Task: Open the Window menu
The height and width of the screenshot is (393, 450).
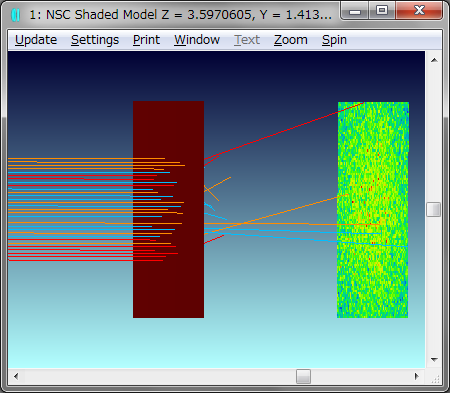Action: 197,40
